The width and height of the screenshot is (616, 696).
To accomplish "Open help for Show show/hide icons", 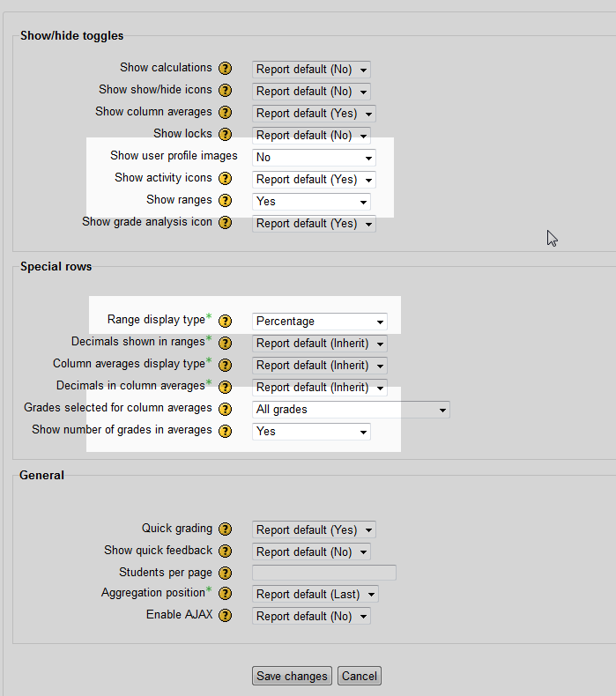I will [x=225, y=90].
